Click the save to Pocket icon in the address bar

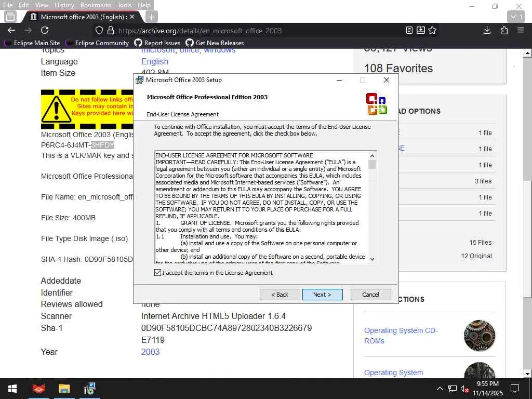[421, 30]
